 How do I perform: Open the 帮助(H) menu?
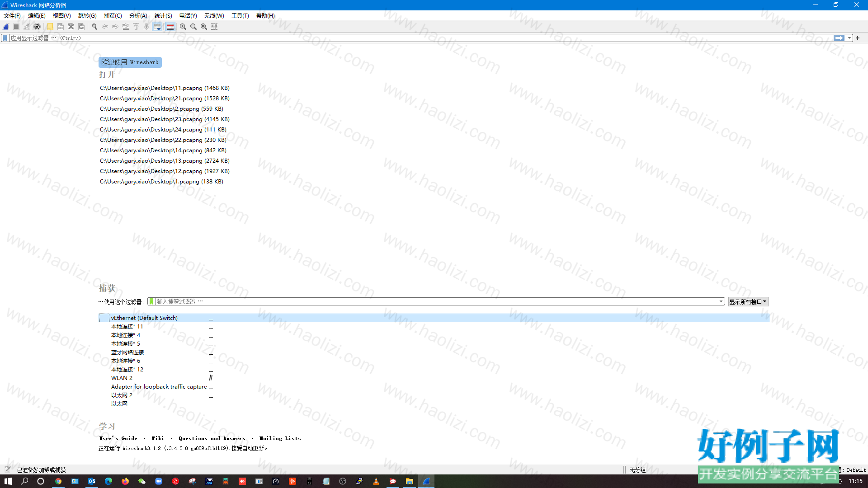(265, 16)
